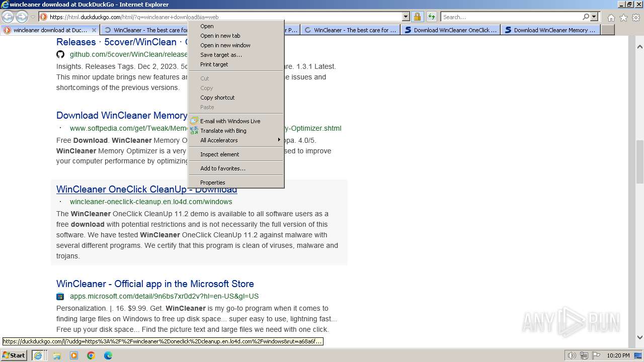This screenshot has height=362, width=644.
Task: Open the WinCleaner OneClick CleanUp - Download link
Action: 146,190
